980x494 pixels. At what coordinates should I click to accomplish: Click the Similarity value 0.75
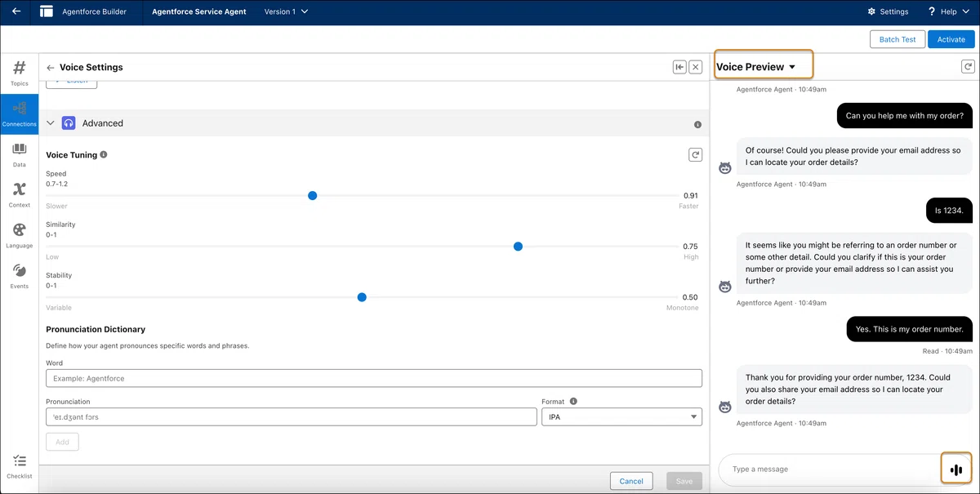coord(690,247)
